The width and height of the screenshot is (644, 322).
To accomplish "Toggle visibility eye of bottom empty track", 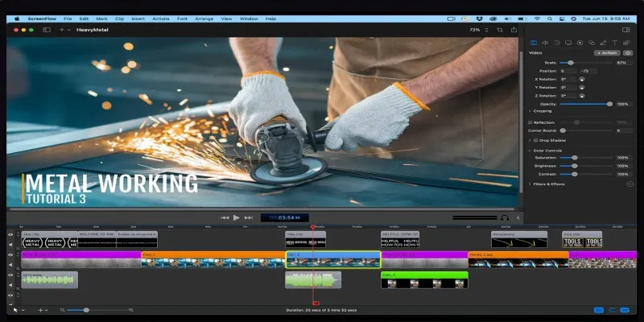I will pyautogui.click(x=10, y=295).
